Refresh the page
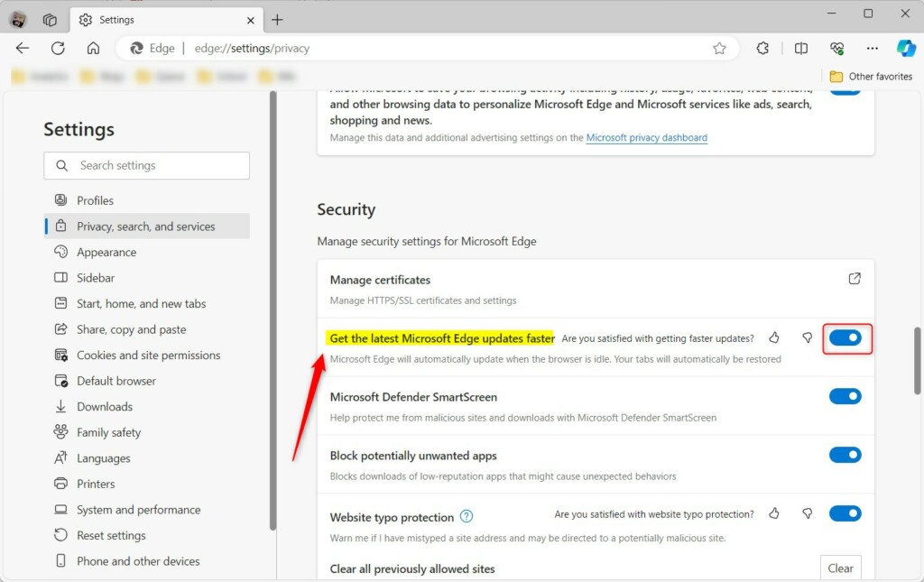Viewport: 924px width, 582px height. [x=58, y=49]
